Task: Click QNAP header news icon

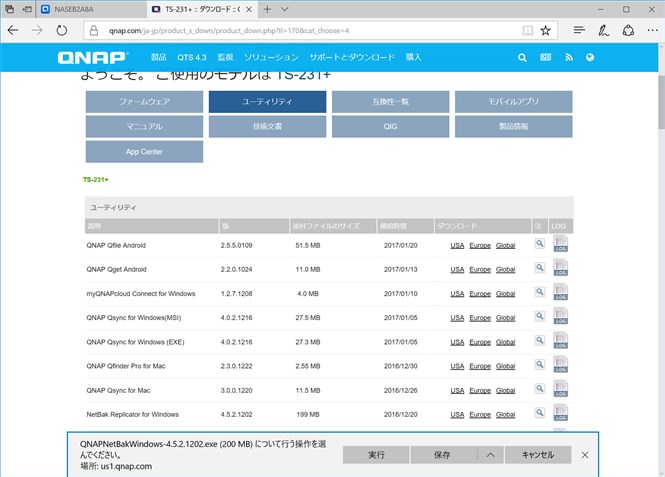Action: 545,57
